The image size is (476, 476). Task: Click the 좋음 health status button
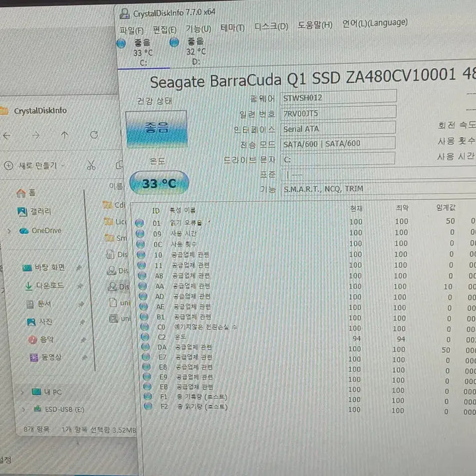156,128
